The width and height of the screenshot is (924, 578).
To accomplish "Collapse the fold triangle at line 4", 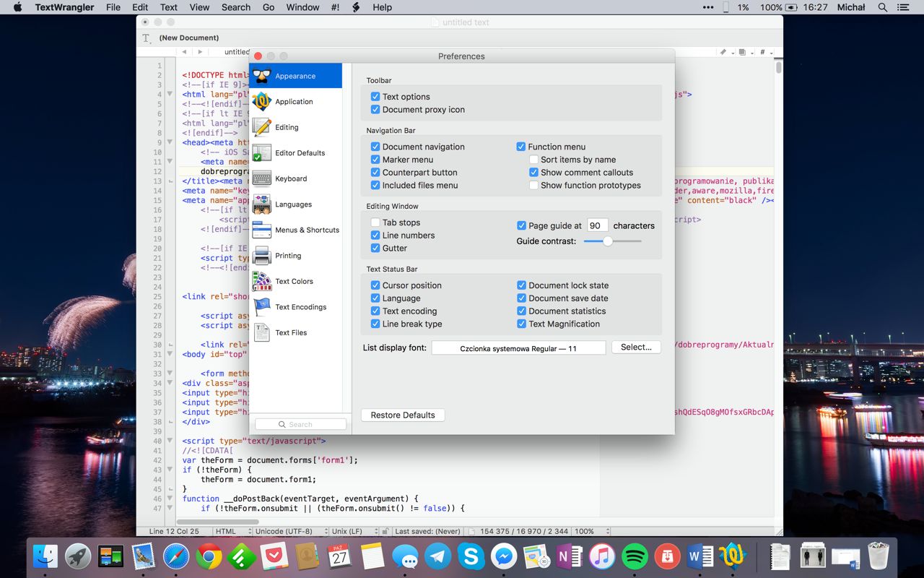I will (170, 94).
